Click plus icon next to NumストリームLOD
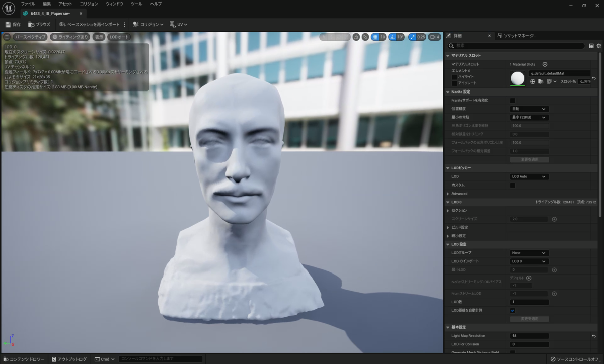 point(554,294)
